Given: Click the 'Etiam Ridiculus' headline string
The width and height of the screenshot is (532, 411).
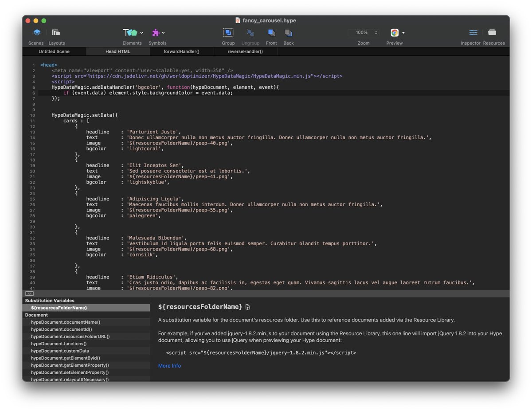Looking at the screenshot, I should coord(151,277).
